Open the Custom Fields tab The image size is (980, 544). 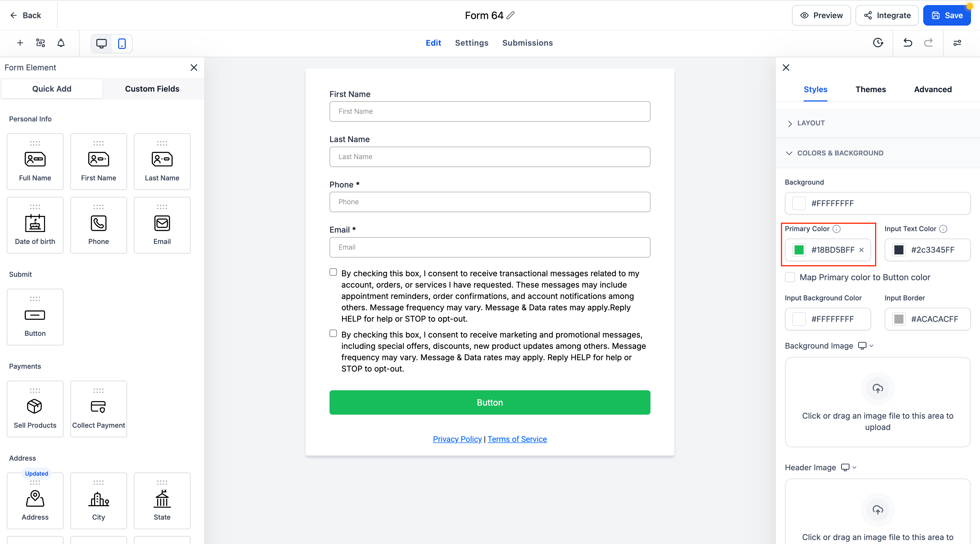click(x=152, y=89)
